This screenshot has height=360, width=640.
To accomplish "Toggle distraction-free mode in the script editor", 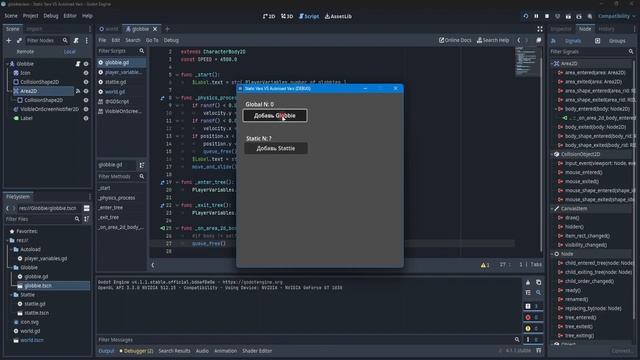I will click(540, 29).
